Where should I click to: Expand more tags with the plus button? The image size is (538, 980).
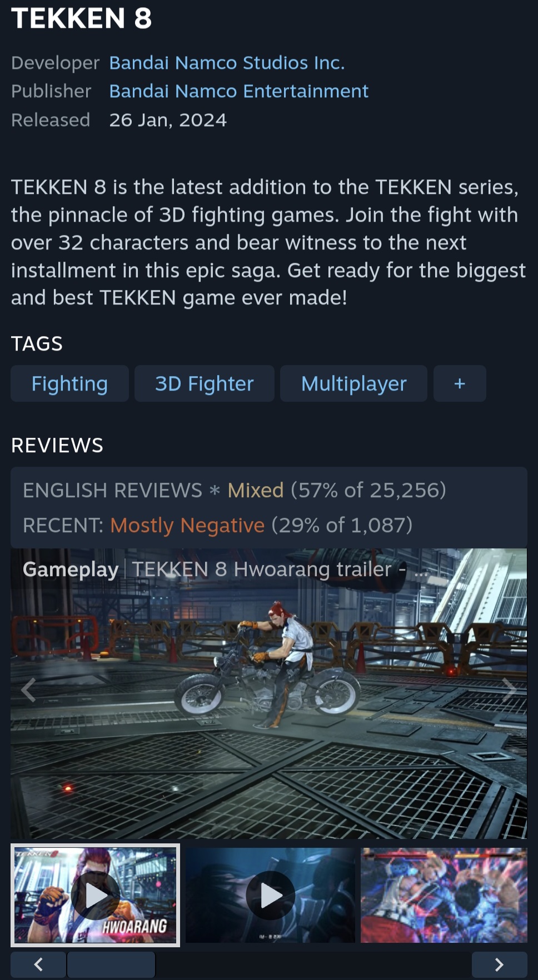coord(460,383)
